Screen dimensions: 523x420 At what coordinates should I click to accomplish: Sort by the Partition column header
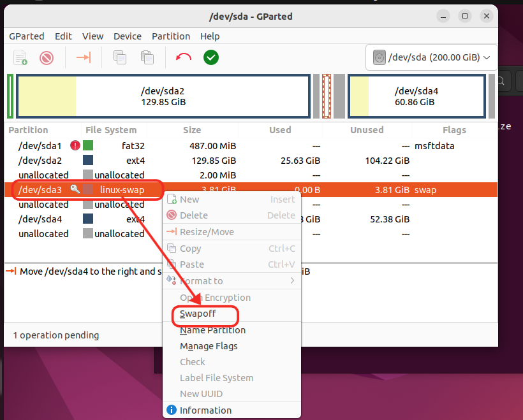point(28,129)
